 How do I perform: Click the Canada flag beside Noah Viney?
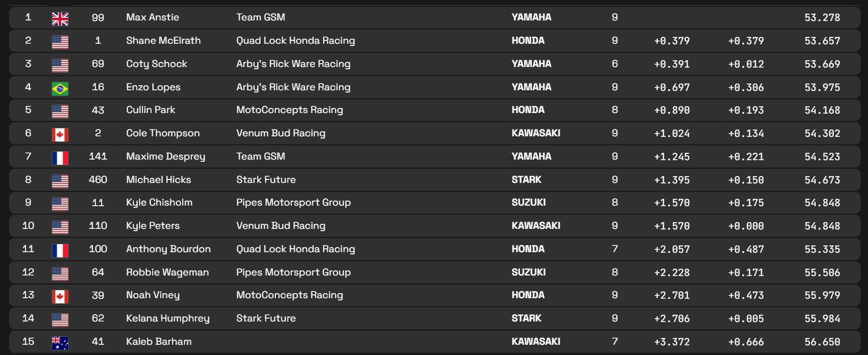click(x=60, y=296)
